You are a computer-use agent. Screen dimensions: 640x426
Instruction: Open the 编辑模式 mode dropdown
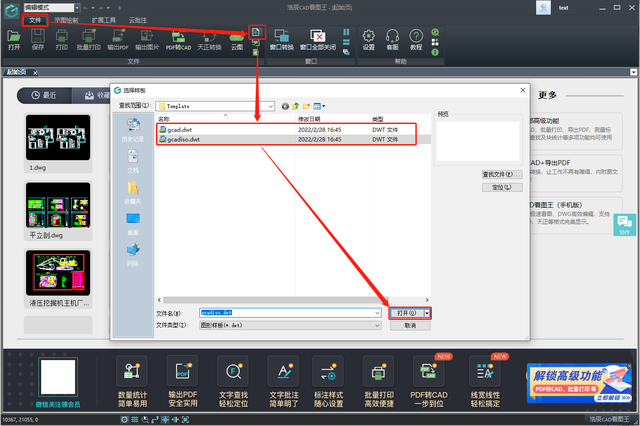click(77, 7)
